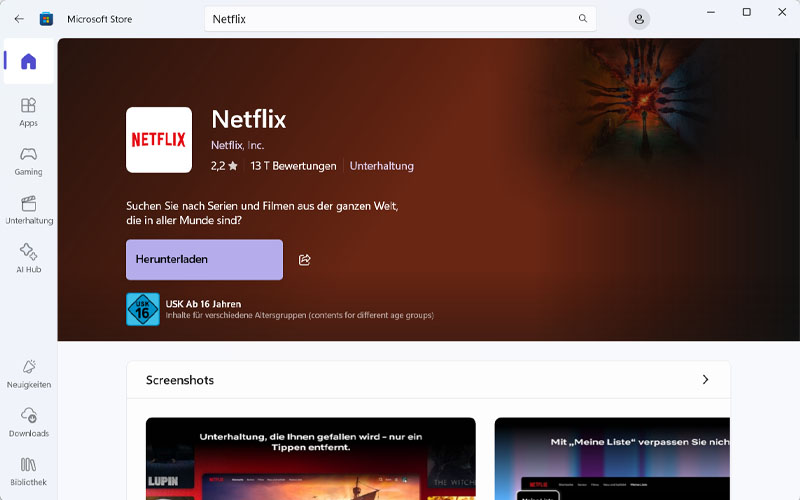Go back with the arrow icon

[19, 19]
